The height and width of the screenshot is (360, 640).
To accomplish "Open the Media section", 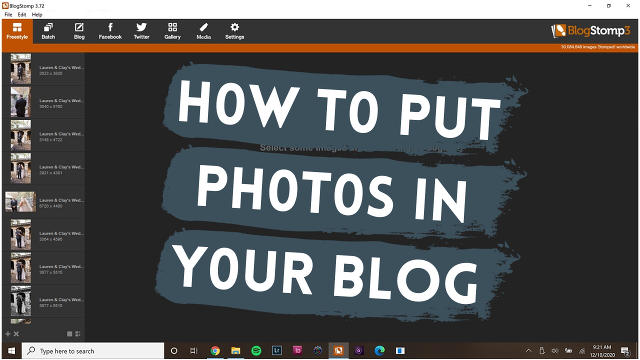I will coord(204,31).
